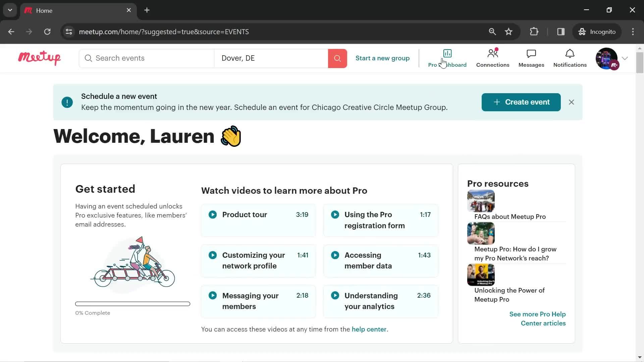Open Notifications panel
The height and width of the screenshot is (362, 644).
point(570,58)
